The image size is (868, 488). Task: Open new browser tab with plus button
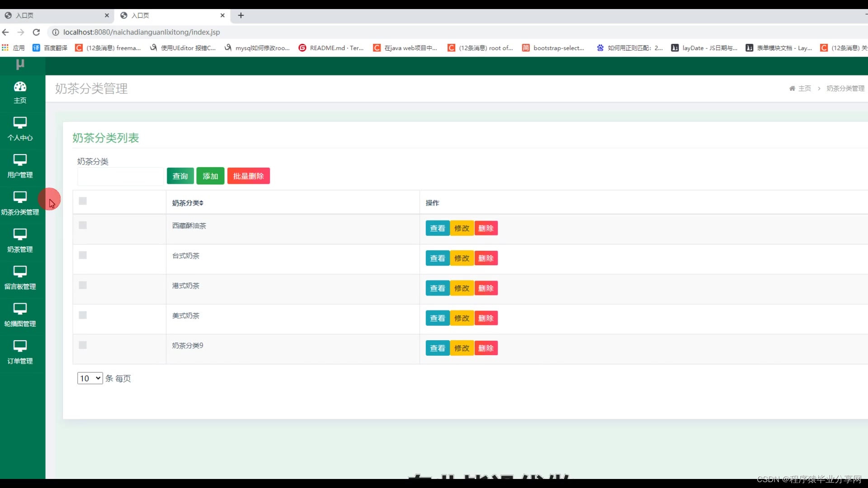coord(241,15)
